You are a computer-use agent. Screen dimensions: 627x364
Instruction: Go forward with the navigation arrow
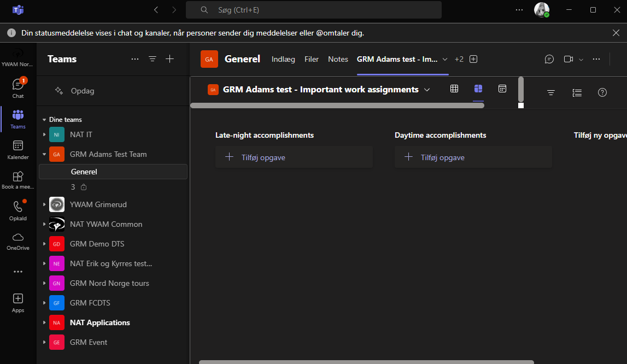pyautogui.click(x=173, y=10)
